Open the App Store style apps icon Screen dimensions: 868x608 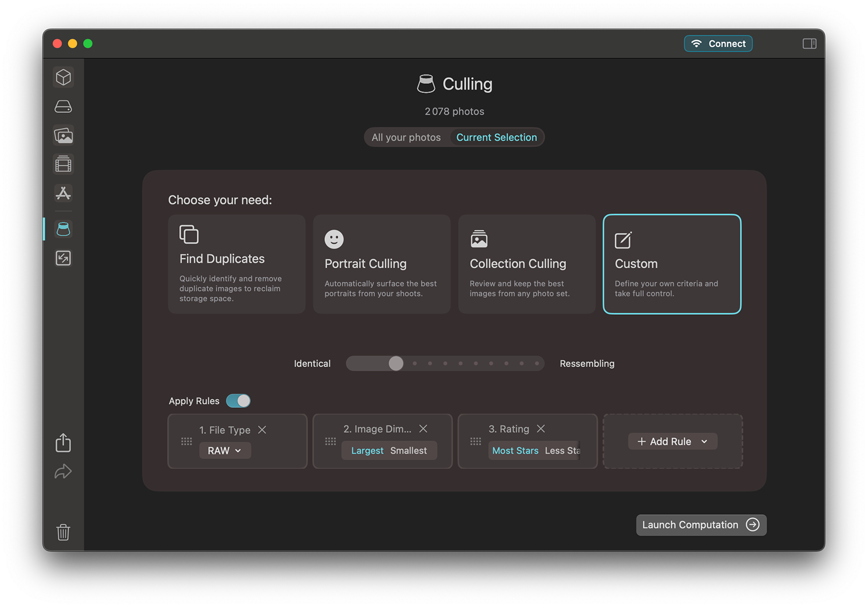[63, 193]
